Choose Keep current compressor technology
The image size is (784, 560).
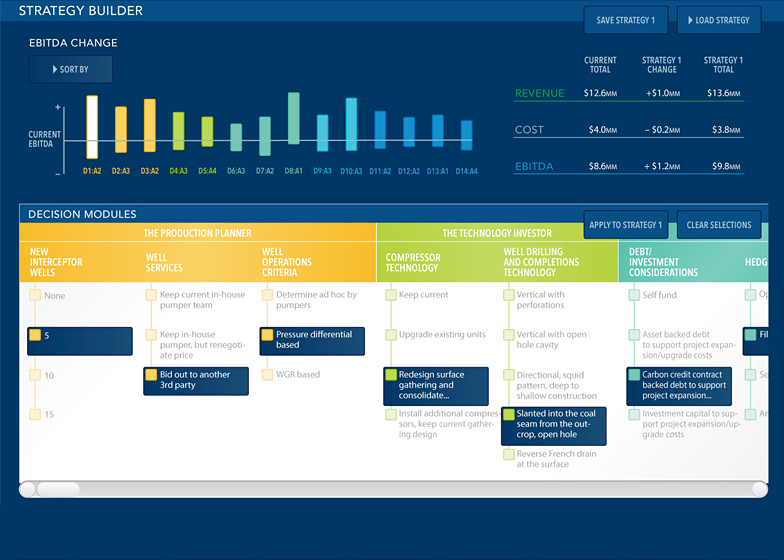391,295
